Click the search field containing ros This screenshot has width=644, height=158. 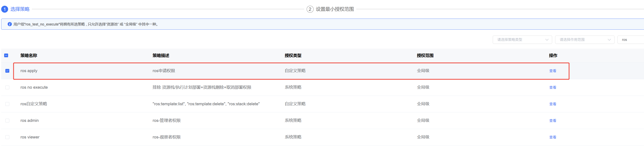point(631,40)
